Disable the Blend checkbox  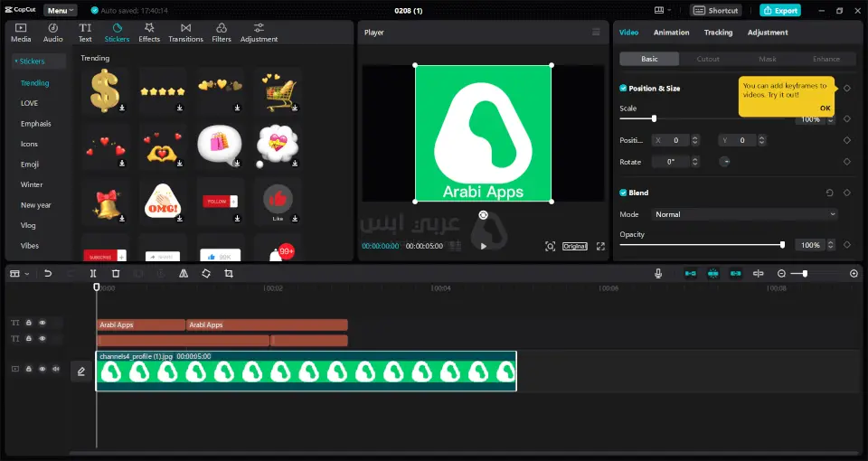[x=623, y=193]
